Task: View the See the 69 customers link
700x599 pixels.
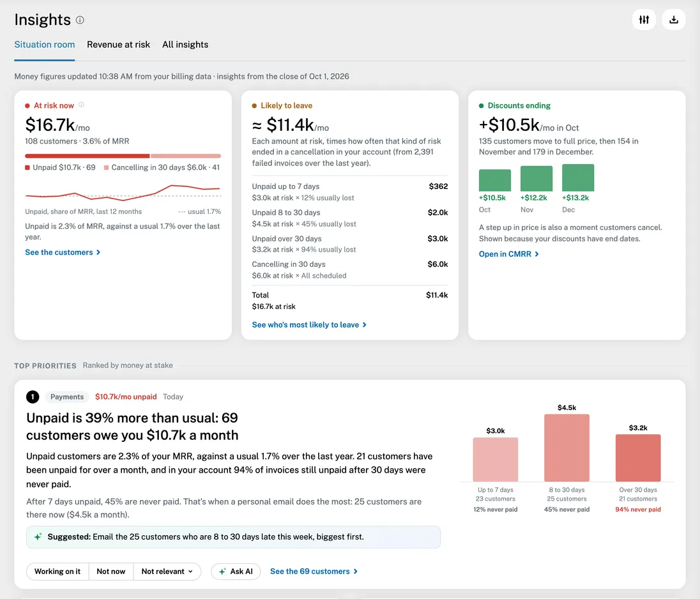Action: (x=314, y=572)
